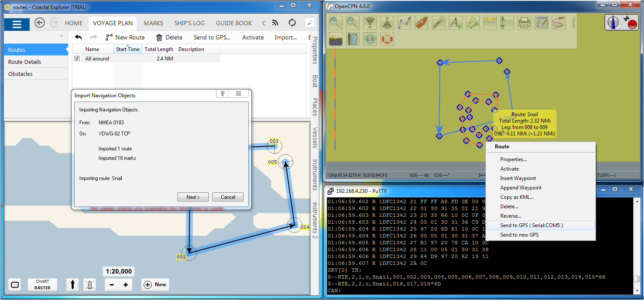Image resolution: width=644 pixels, height=300 pixels.
Task: Open the Coastal Explorer hamburger menu
Action: (x=17, y=24)
